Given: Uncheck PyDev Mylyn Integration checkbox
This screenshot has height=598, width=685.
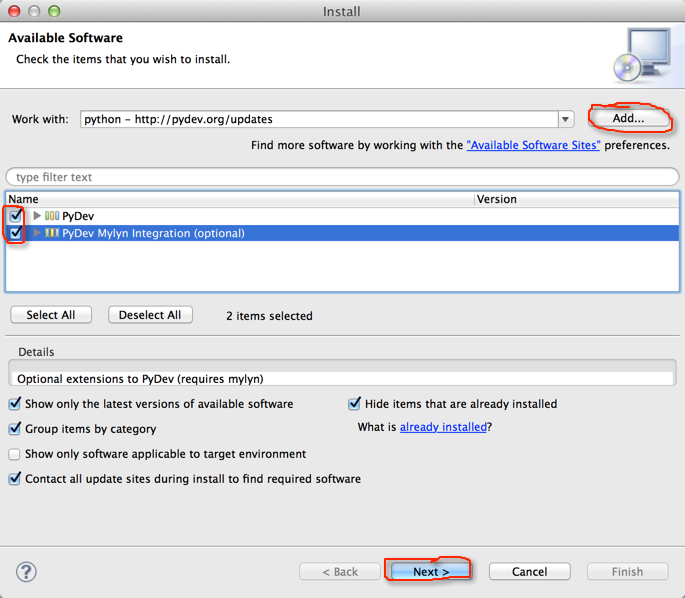Looking at the screenshot, I should tap(16, 233).
